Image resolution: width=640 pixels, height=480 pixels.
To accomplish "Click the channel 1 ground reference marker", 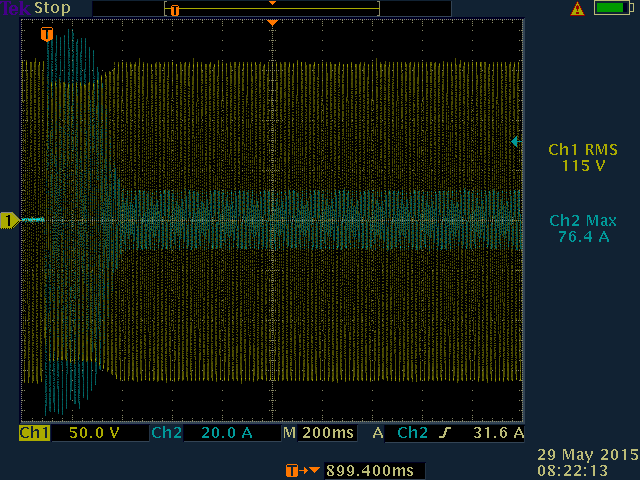I will coord(9,220).
